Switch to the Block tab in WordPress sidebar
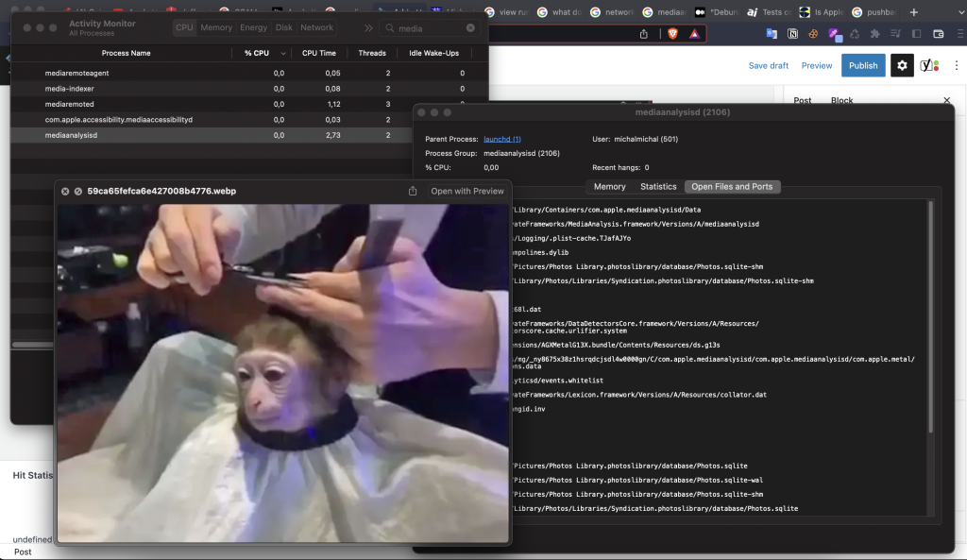Viewport: 967px width, 560px height. pyautogui.click(x=841, y=100)
